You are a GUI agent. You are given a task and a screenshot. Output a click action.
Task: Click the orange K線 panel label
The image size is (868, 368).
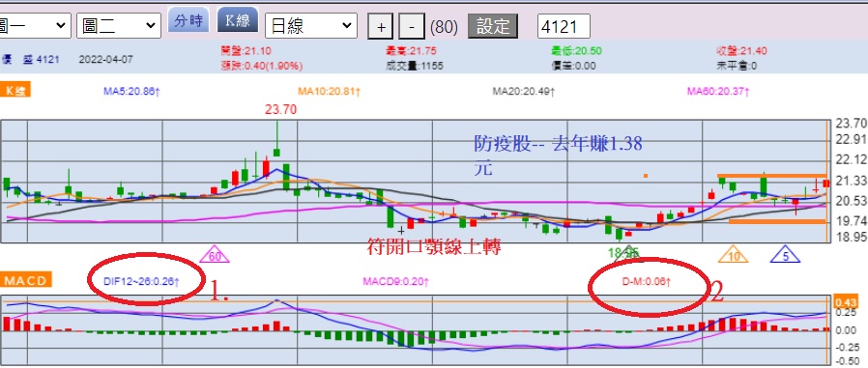[15, 90]
